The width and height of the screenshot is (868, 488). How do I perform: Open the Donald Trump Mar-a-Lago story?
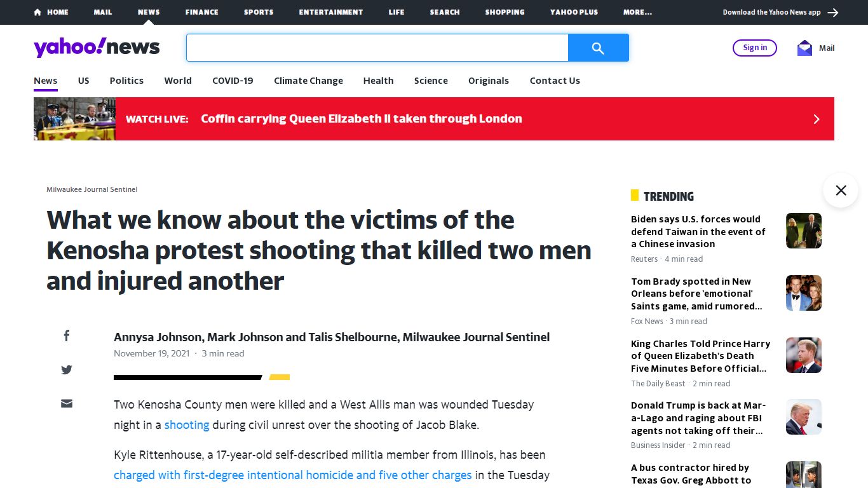(698, 418)
